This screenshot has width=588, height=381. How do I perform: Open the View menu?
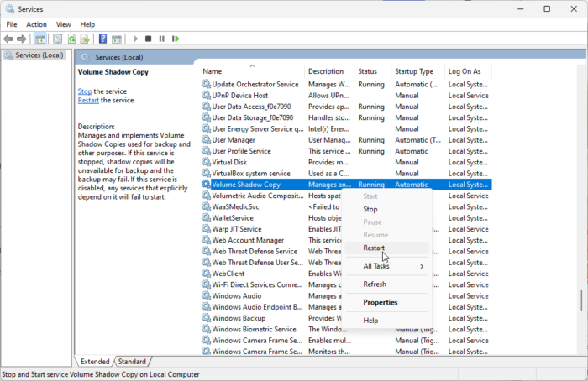click(63, 24)
